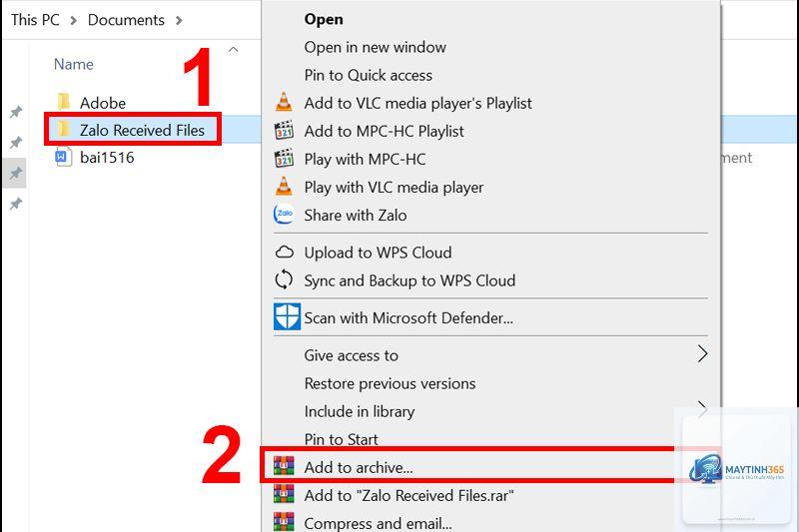Viewport: 799px width, 532px height.
Task: Select Compress and email...
Action: tap(378, 523)
